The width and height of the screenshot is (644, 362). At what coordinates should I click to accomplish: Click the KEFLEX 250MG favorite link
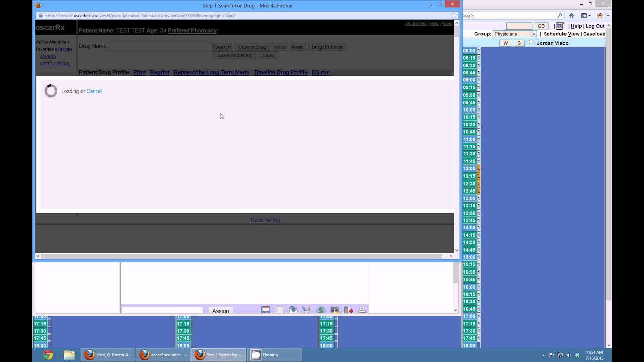[x=55, y=64]
